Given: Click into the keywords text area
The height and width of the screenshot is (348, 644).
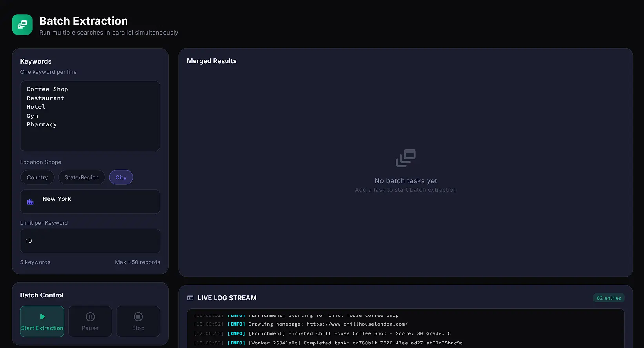Looking at the screenshot, I should [x=90, y=116].
